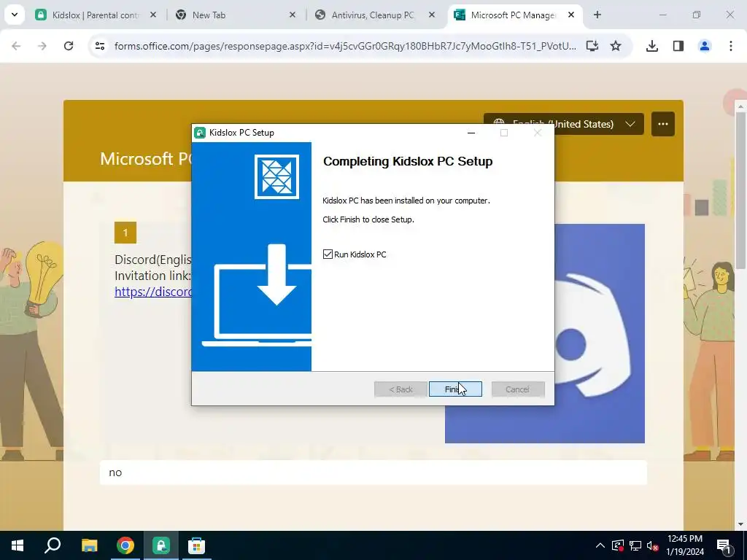
Task: Open the notification center icon
Action: click(x=724, y=545)
